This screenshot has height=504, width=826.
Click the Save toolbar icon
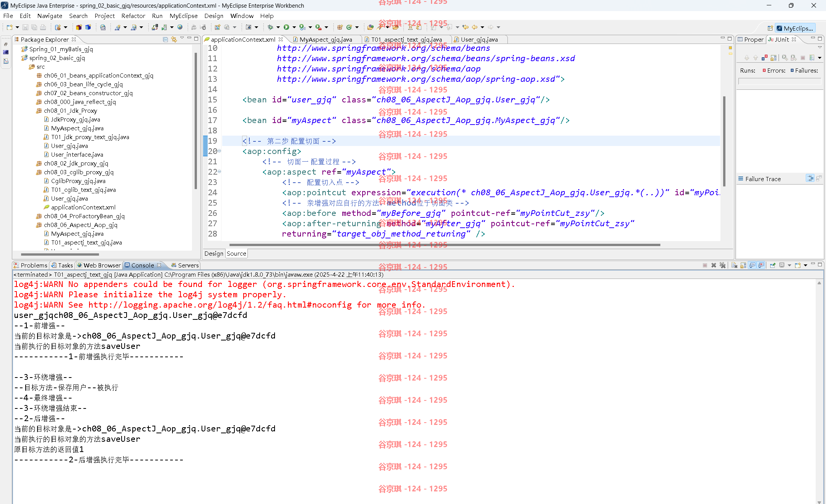pyautogui.click(x=25, y=27)
